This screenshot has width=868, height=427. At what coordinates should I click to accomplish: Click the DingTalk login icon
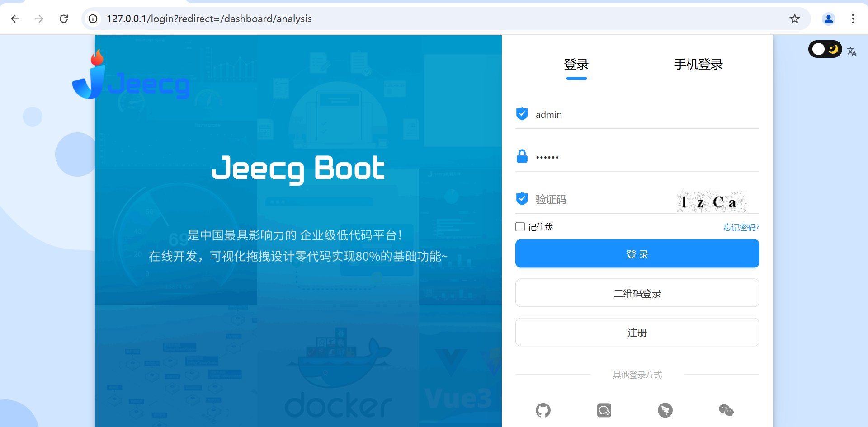(x=665, y=410)
